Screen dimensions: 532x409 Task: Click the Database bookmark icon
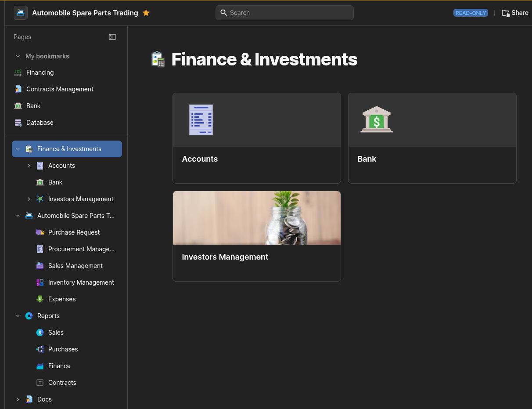18,123
